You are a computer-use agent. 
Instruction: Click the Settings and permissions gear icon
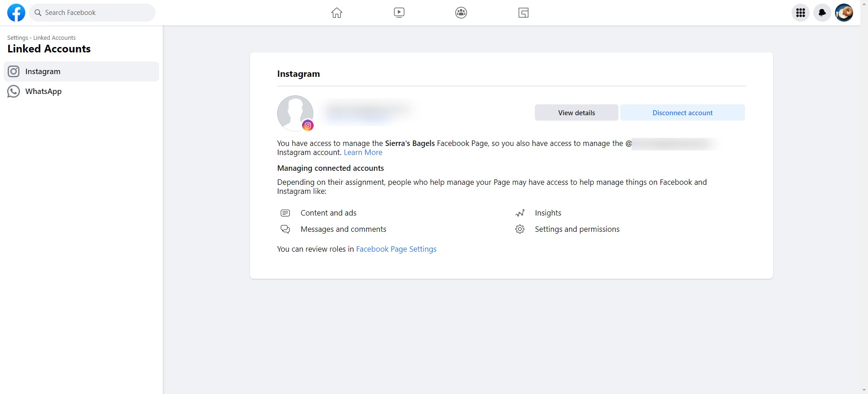[520, 229]
